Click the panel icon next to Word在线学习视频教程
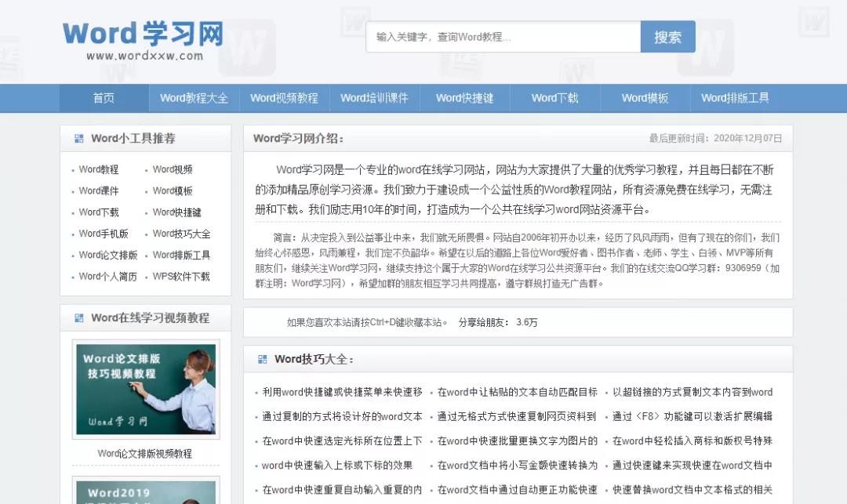Image resolution: width=847 pixels, height=504 pixels. click(78, 318)
